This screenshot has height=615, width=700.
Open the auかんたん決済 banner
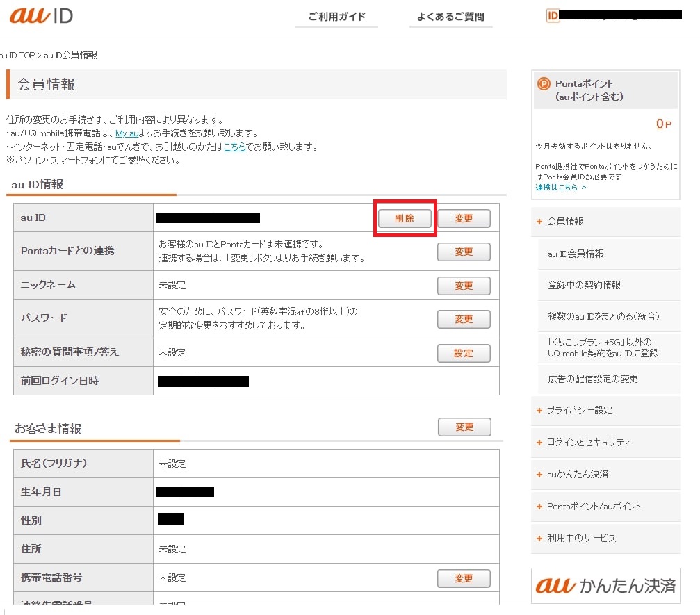(x=605, y=586)
